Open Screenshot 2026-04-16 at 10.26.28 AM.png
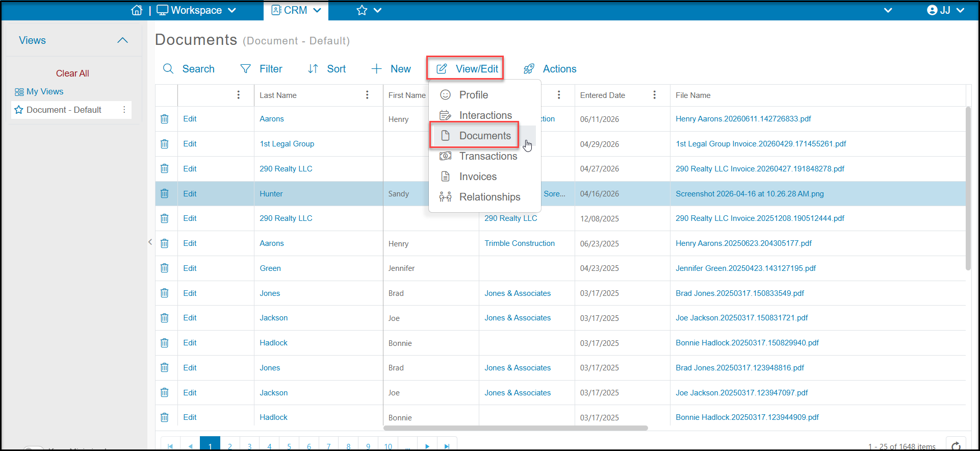Viewport: 980px width, 451px height. [x=750, y=194]
